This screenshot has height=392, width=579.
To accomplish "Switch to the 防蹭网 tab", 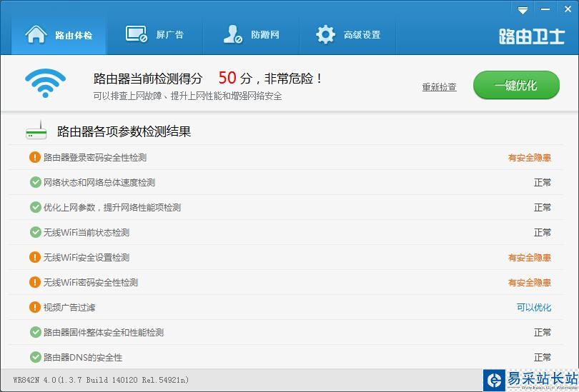I will [251, 35].
